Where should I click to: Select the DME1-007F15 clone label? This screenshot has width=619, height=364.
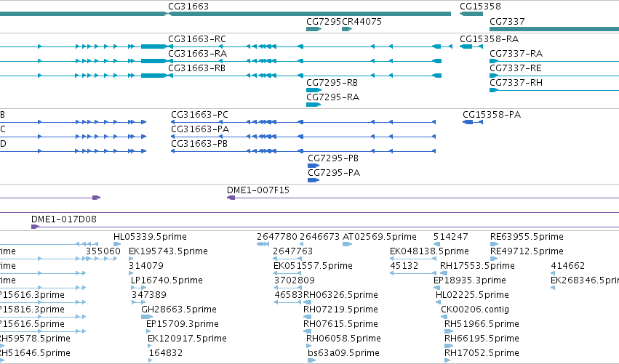[x=258, y=190]
